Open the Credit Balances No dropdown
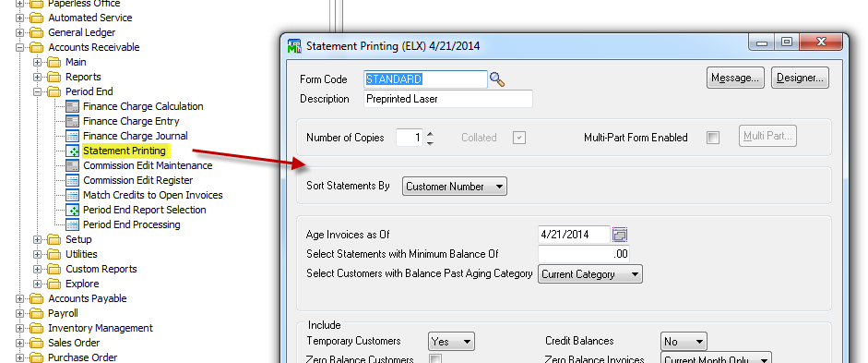Image resolution: width=868 pixels, height=363 pixels. 684,342
